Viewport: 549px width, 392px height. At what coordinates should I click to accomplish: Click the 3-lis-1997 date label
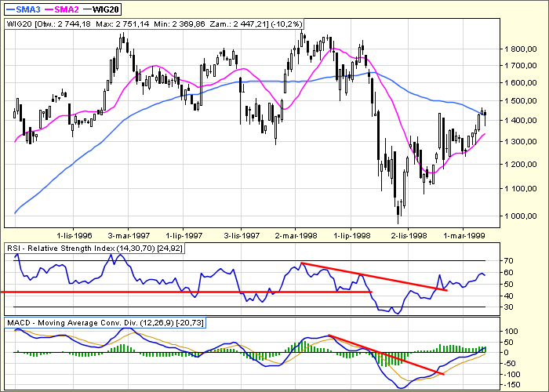click(242, 235)
